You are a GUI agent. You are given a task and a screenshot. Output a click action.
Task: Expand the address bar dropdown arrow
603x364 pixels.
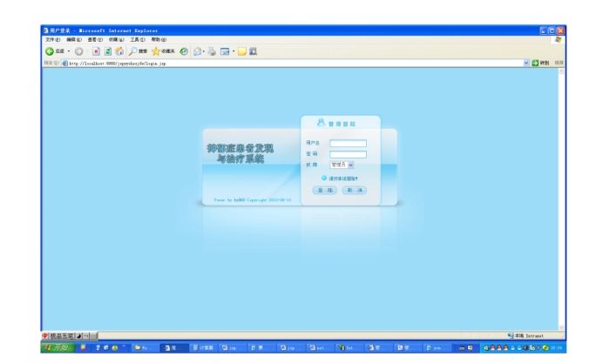pyautogui.click(x=526, y=63)
